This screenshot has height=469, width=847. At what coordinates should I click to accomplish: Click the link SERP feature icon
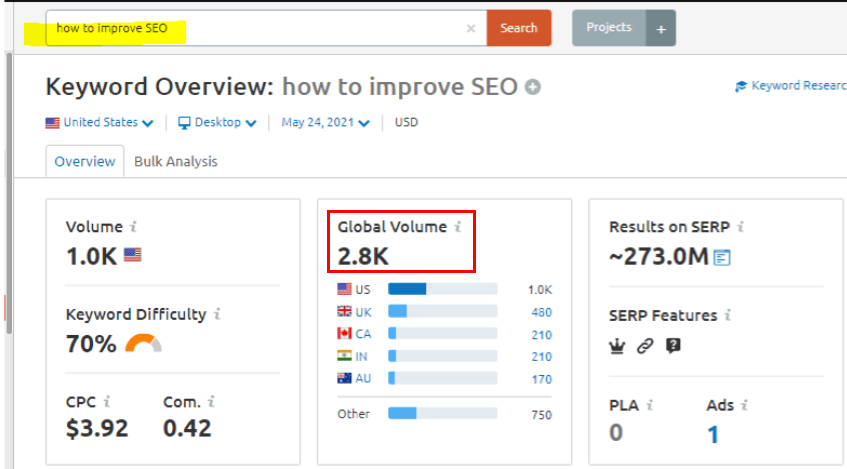click(645, 346)
